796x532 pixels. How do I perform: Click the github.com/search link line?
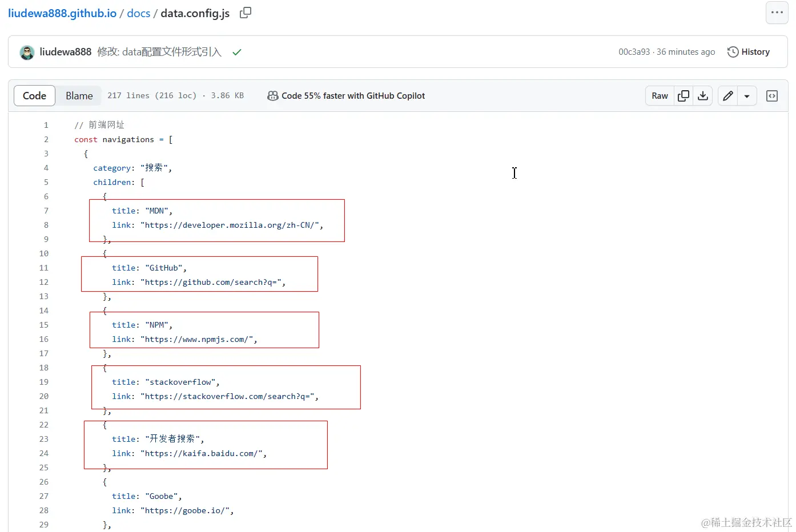199,282
